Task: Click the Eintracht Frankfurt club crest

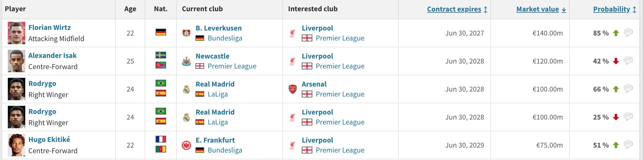Action: [186, 145]
